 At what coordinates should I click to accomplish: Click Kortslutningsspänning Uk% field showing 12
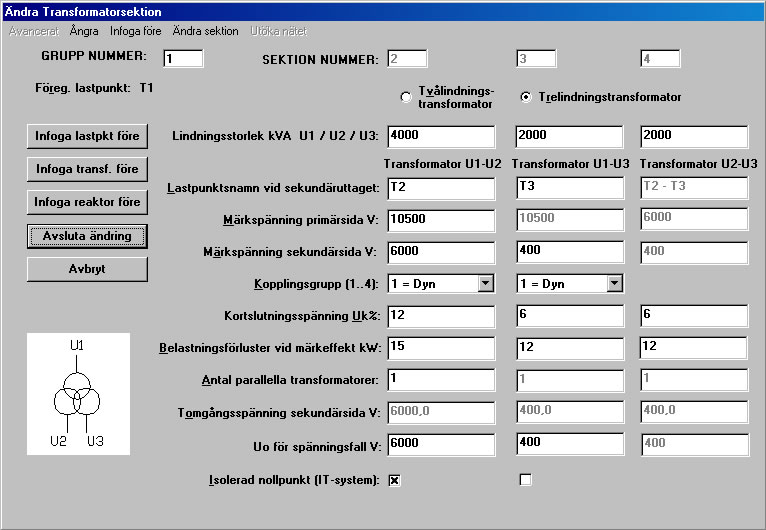442,316
